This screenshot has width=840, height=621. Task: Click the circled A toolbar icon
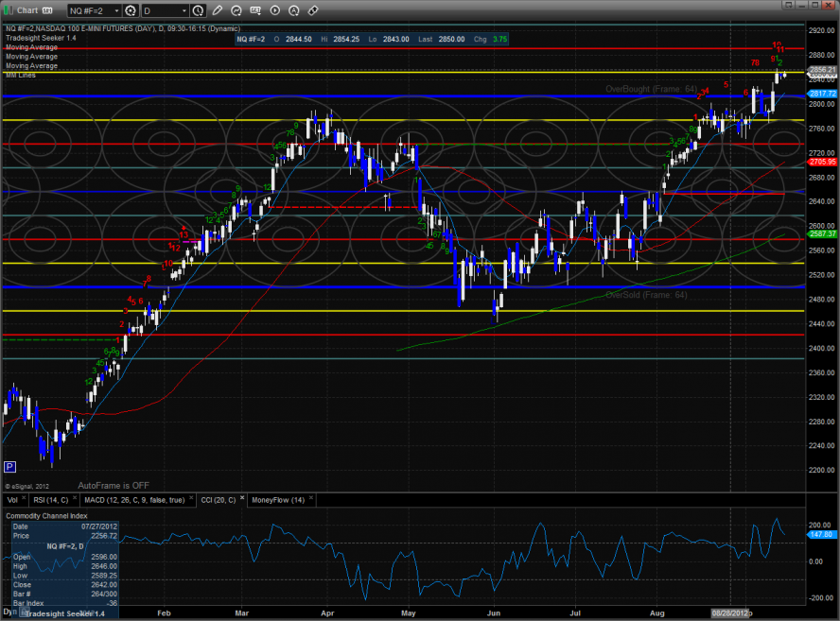pyautogui.click(x=291, y=10)
